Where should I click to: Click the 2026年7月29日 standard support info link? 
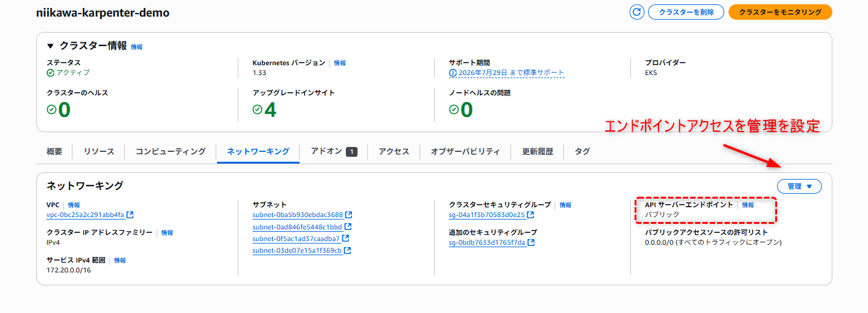[x=507, y=73]
